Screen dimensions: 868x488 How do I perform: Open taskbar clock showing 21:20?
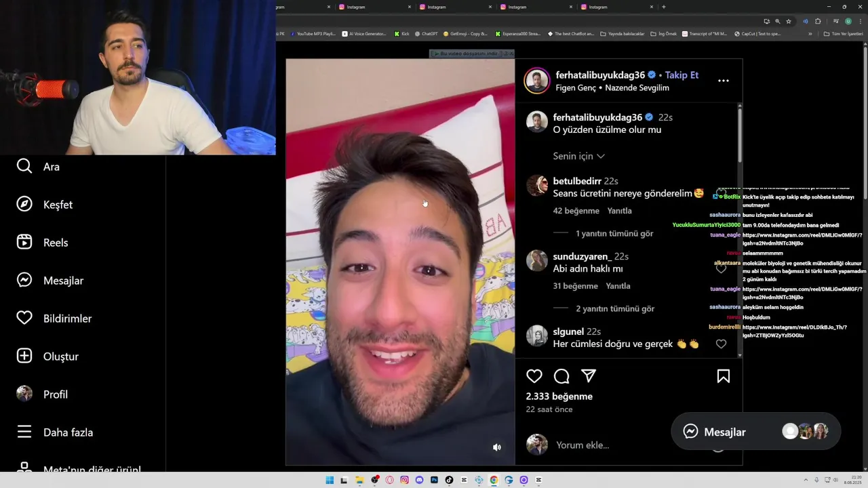point(852,480)
